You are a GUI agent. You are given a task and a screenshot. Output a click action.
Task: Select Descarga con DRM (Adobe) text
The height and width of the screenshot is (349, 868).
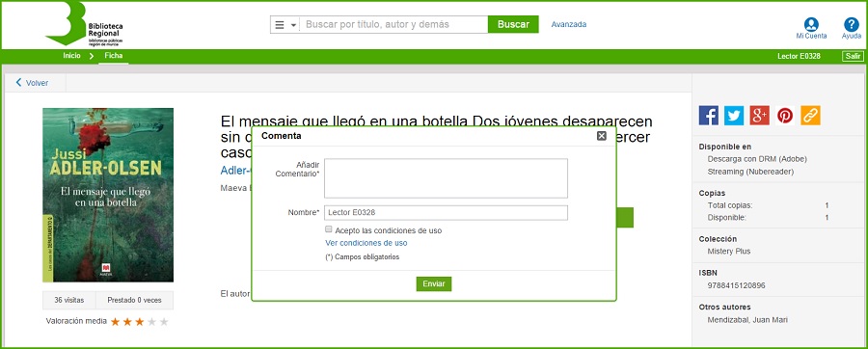pyautogui.click(x=757, y=159)
